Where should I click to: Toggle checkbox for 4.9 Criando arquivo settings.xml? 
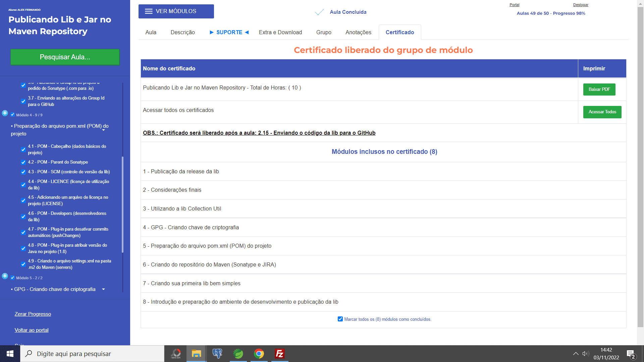pyautogui.click(x=23, y=264)
